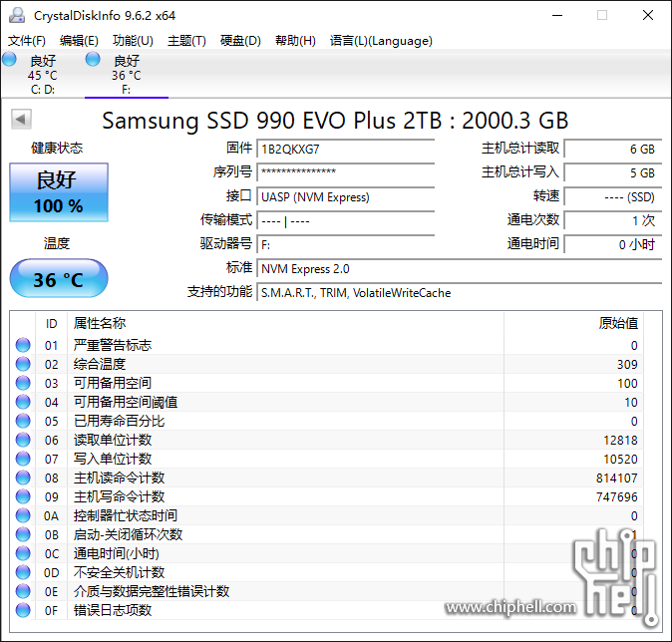
Task: Click the status orb for ID 0E 介质与数据完整性错误计数
Action: pos(23,591)
